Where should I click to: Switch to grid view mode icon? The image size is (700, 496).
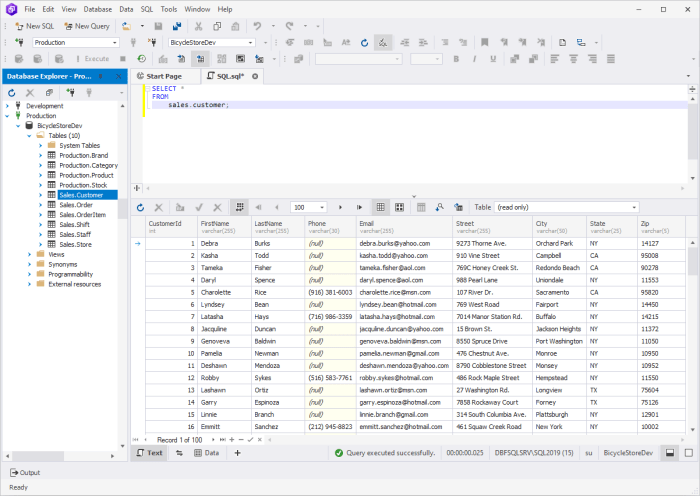(380, 207)
